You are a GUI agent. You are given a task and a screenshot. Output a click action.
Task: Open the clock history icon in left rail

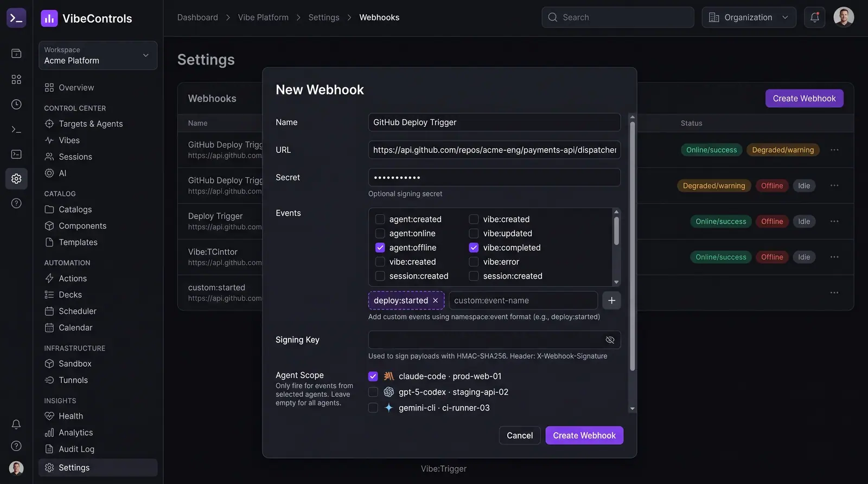click(16, 105)
